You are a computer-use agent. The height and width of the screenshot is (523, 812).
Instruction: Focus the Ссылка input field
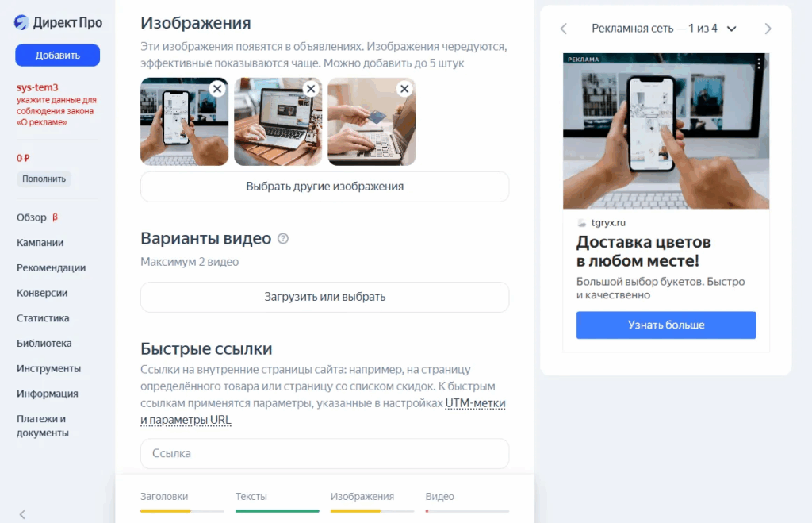click(324, 453)
